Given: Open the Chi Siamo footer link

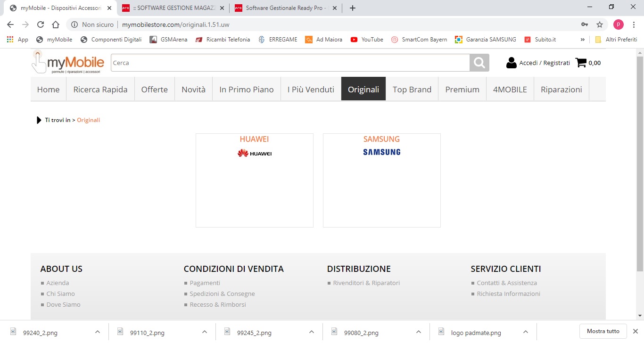Looking at the screenshot, I should point(61,294).
